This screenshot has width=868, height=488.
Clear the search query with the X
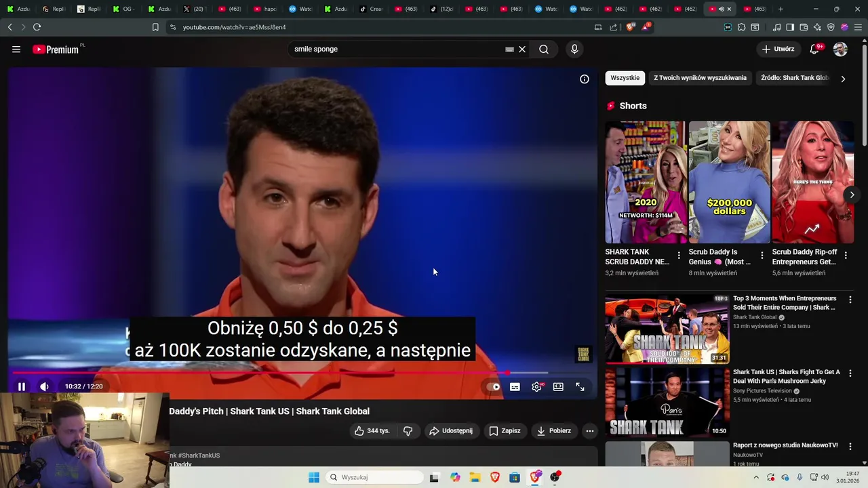click(522, 49)
